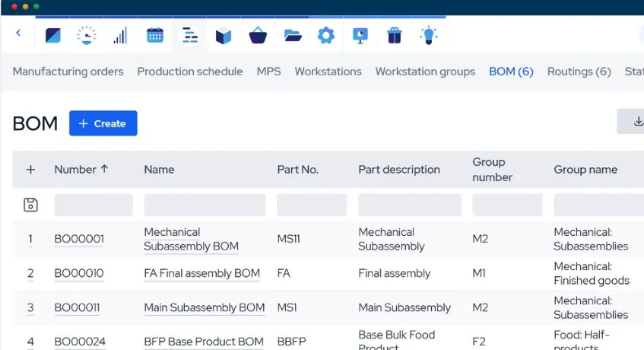This screenshot has width=644, height=350.
Task: Open BOM link BO00024
Action: click(80, 342)
